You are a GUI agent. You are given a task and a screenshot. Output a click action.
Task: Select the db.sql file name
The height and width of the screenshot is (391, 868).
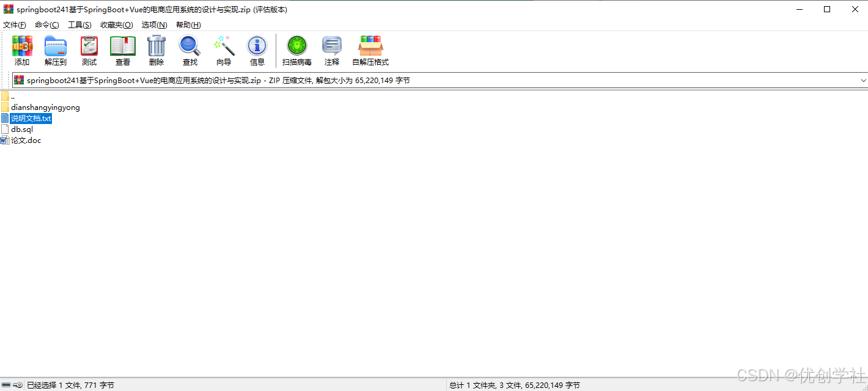[22, 129]
